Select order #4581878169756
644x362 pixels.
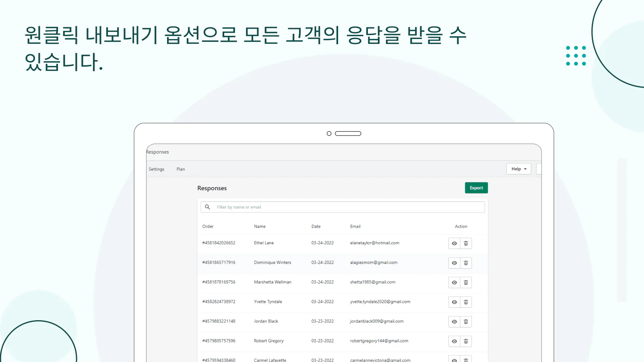(219, 282)
